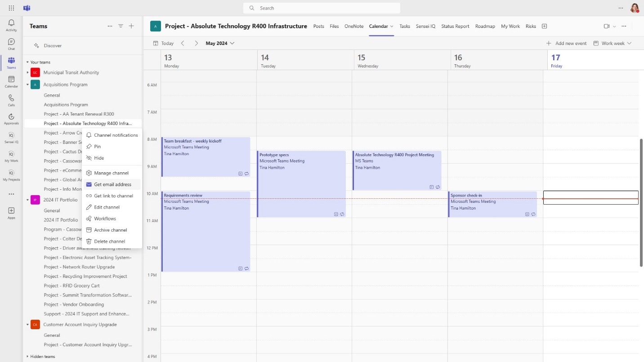Viewport: 644px width, 362px height.
Task: Click the filter teams icon
Action: pos(121,26)
